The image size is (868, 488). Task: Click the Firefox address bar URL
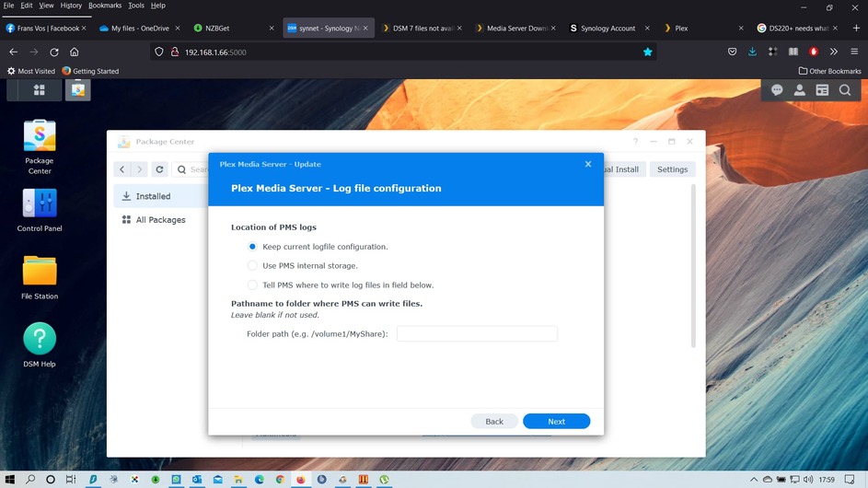tap(215, 52)
